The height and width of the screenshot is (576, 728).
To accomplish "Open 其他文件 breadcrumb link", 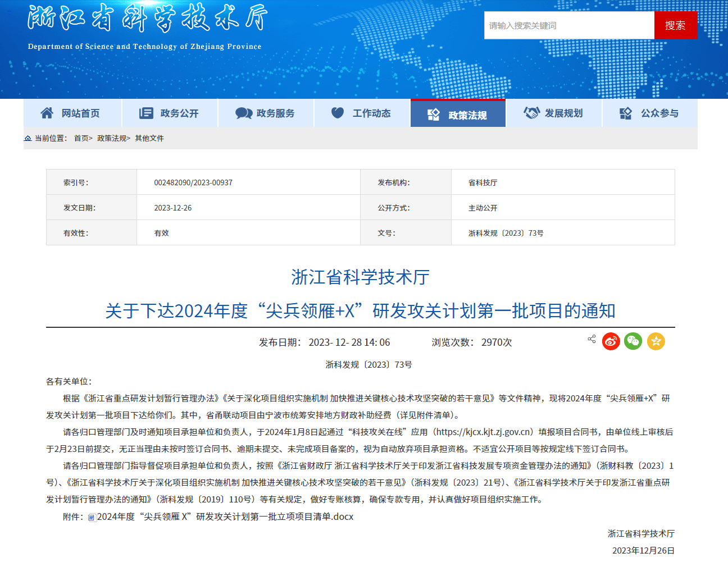I will pos(149,139).
